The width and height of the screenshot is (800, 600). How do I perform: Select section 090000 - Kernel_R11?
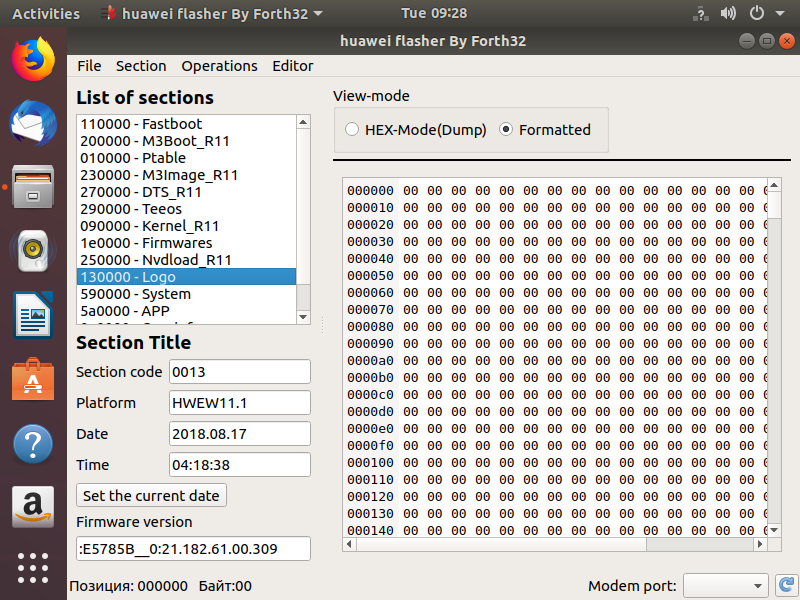pyautogui.click(x=186, y=226)
